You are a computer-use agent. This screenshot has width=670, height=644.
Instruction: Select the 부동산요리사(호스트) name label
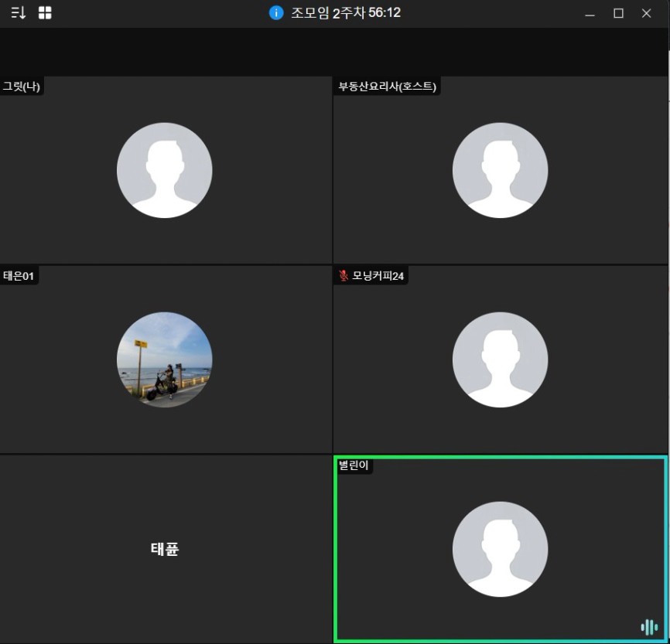(387, 87)
